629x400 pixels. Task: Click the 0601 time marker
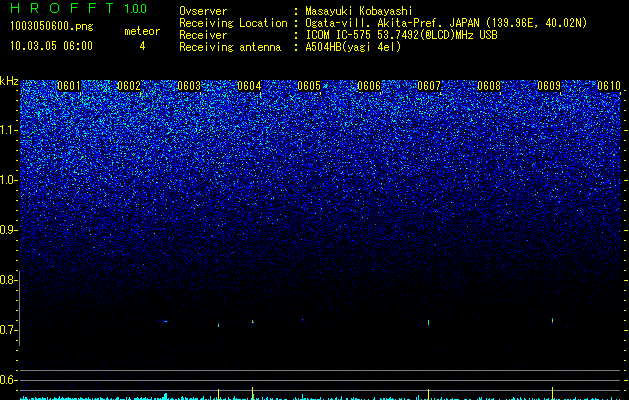69,86
